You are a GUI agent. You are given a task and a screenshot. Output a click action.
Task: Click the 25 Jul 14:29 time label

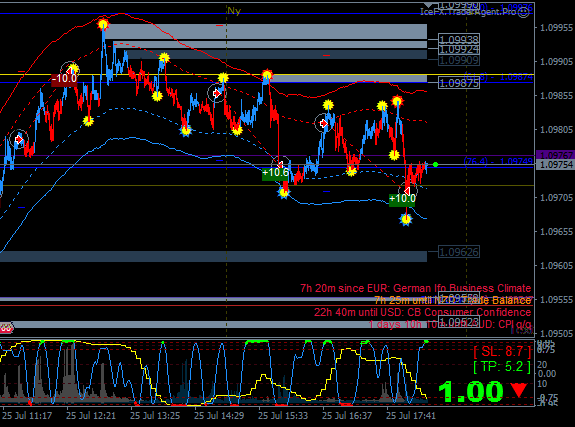point(219,416)
